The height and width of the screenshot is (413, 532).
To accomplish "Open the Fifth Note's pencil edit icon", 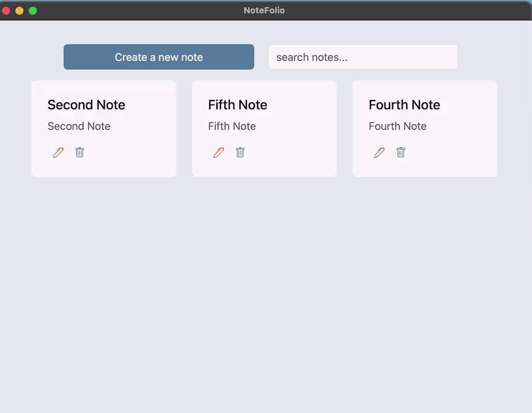I will (219, 153).
